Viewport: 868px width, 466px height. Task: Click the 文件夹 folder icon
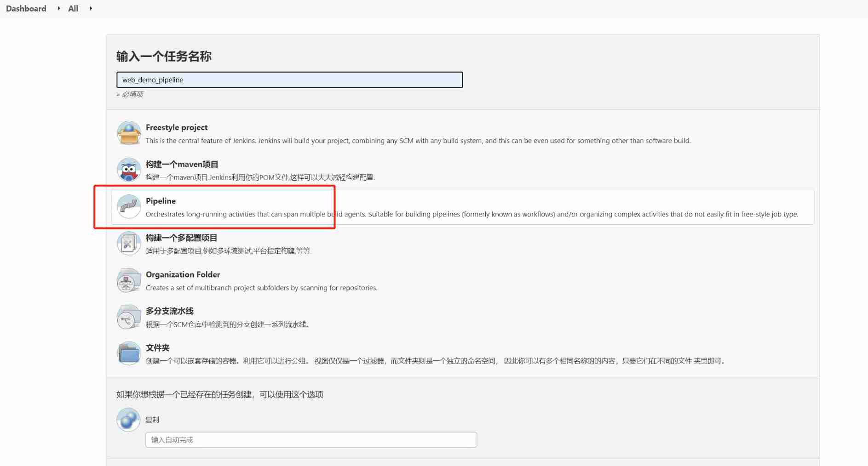pyautogui.click(x=129, y=353)
